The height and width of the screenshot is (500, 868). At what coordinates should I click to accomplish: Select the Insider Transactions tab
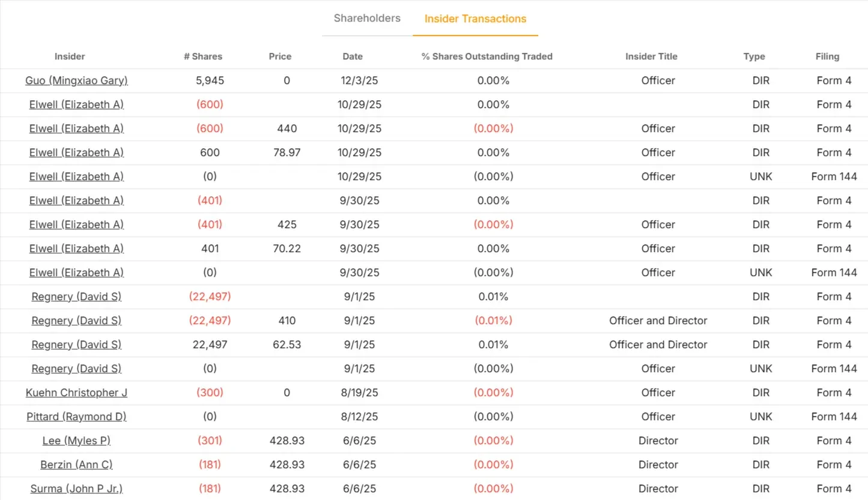(475, 19)
